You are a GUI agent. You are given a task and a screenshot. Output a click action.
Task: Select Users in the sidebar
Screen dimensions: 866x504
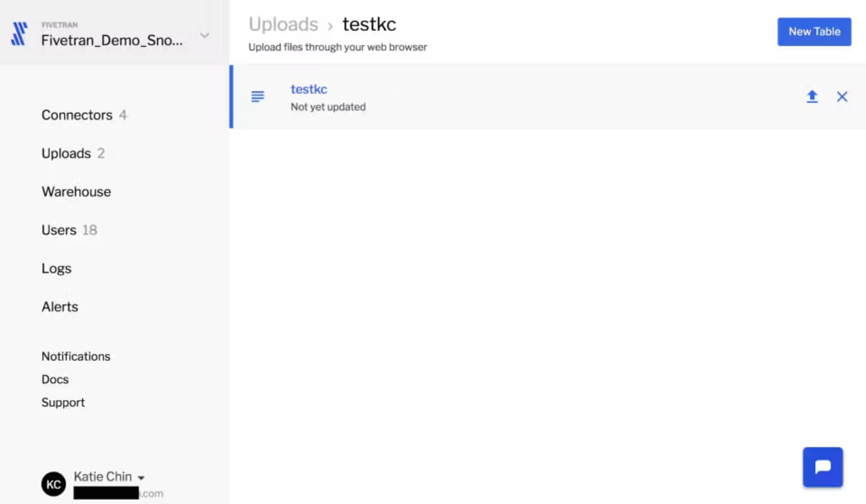tap(59, 230)
